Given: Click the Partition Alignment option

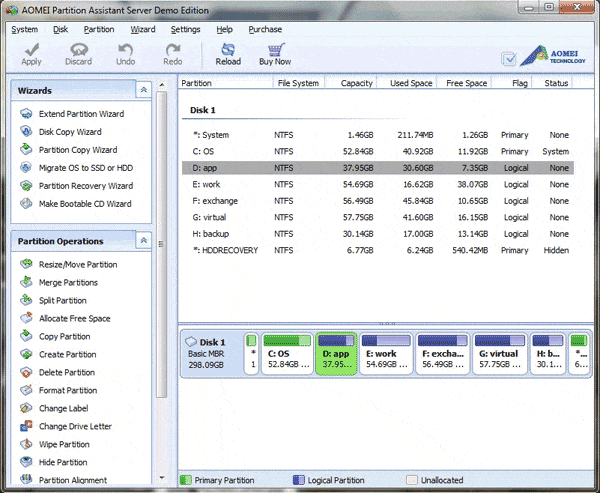Looking at the screenshot, I should (x=73, y=480).
